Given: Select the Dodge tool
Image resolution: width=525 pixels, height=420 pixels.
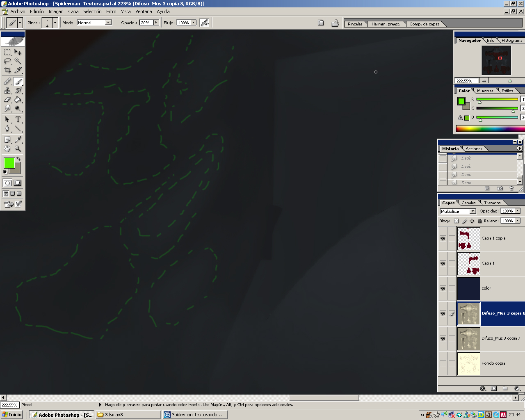Looking at the screenshot, I should click(18, 109).
